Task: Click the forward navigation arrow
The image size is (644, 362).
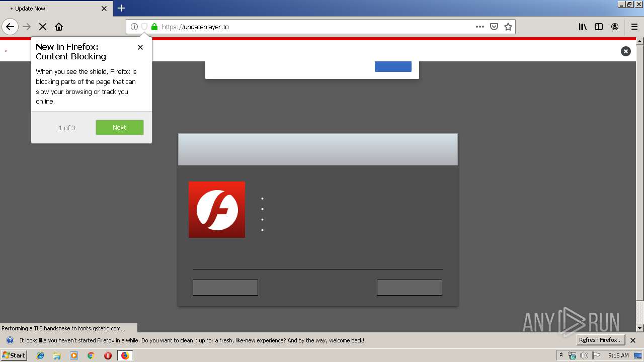Action: 27,27
